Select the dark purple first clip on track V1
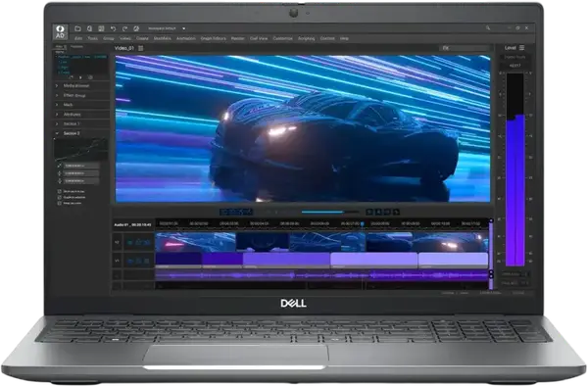Viewport: 588px width, 386px height. pos(178,260)
